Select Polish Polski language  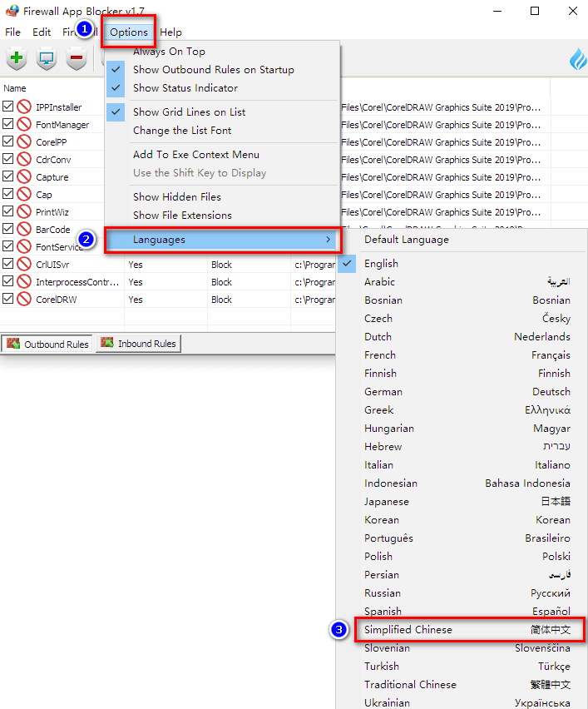pyautogui.click(x=462, y=557)
